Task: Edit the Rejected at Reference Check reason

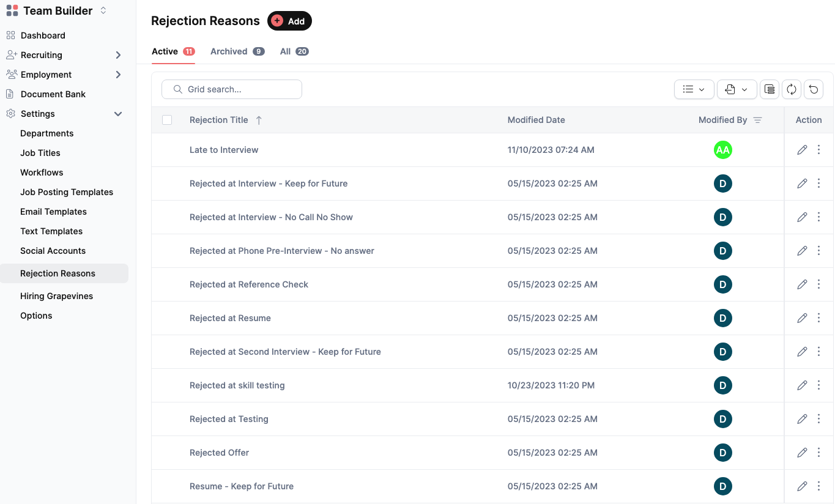Action: pos(802,284)
